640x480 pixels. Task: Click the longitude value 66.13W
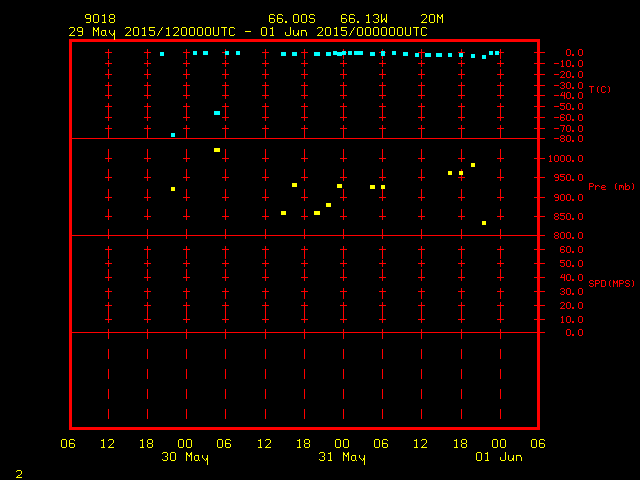pyautogui.click(x=361, y=18)
